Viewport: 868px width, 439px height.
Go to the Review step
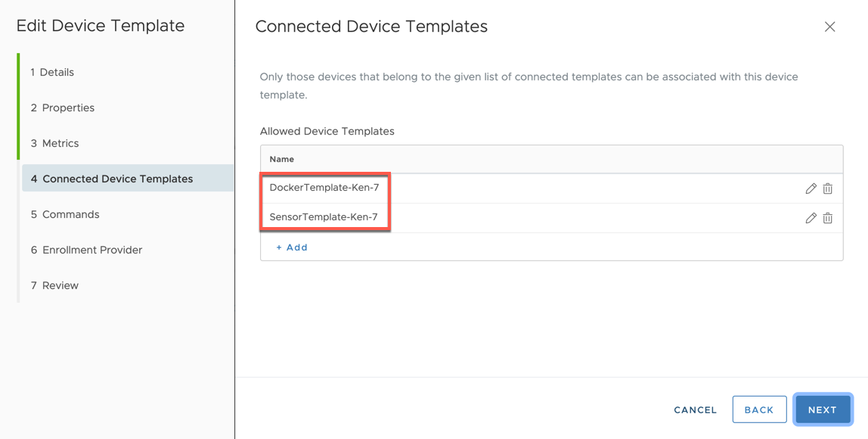click(x=54, y=286)
